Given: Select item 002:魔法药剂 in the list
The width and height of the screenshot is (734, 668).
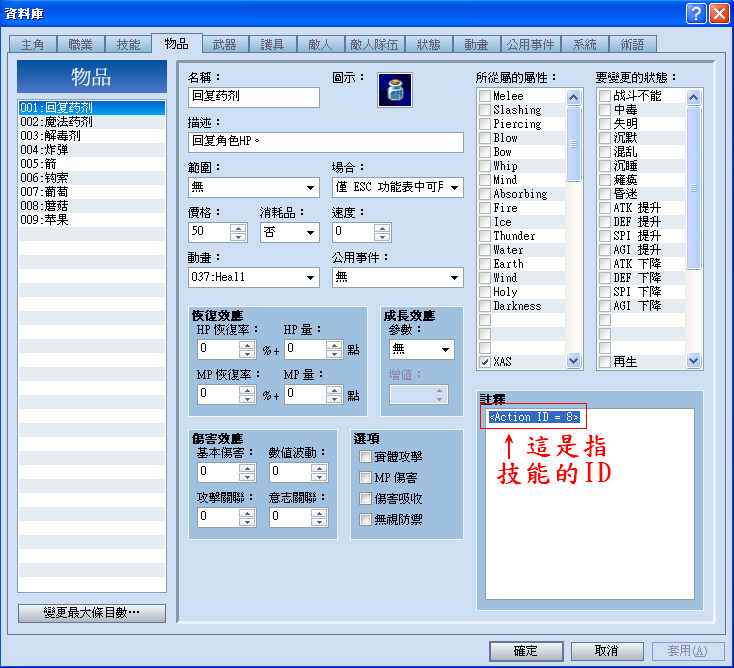Looking at the screenshot, I should point(92,122).
